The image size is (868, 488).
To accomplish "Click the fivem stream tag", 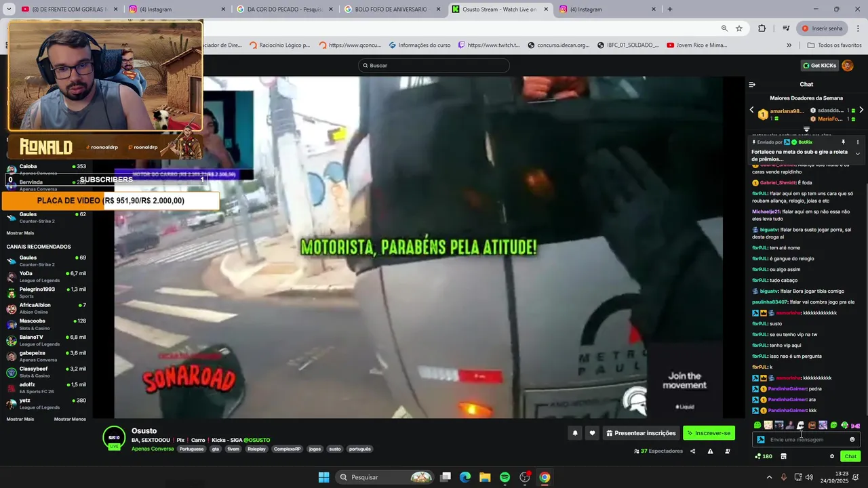I will [233, 449].
